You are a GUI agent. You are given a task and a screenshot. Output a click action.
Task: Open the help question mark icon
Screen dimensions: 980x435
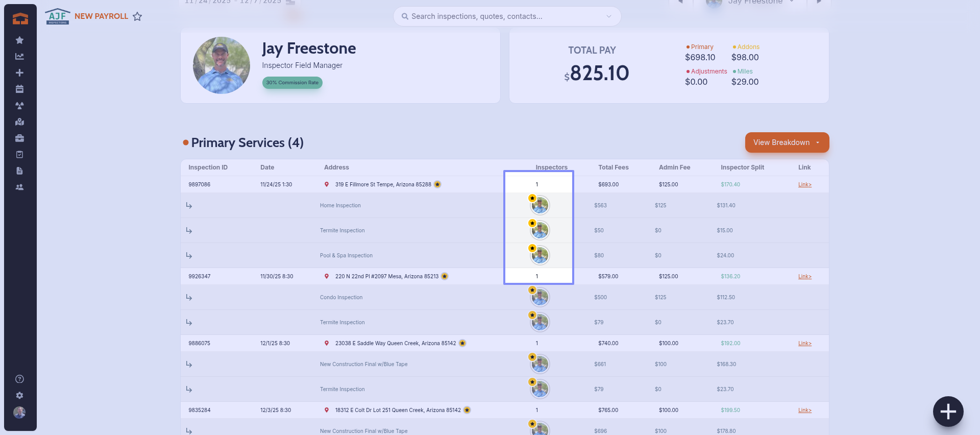coord(19,379)
